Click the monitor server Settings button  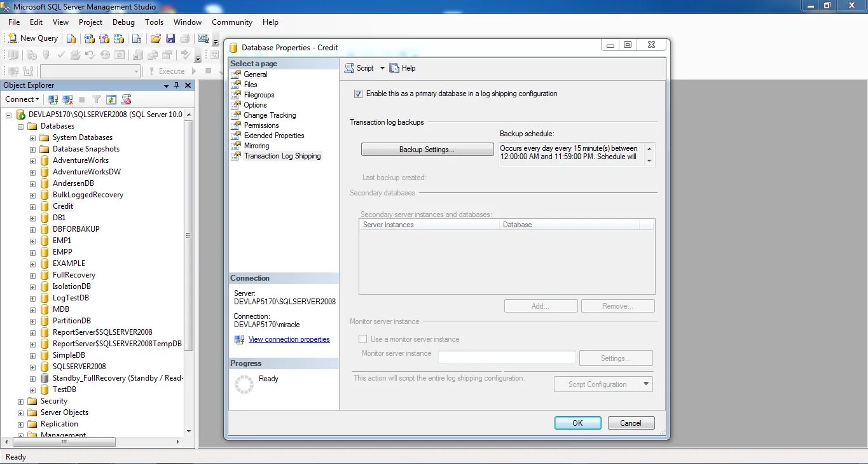pyautogui.click(x=616, y=358)
